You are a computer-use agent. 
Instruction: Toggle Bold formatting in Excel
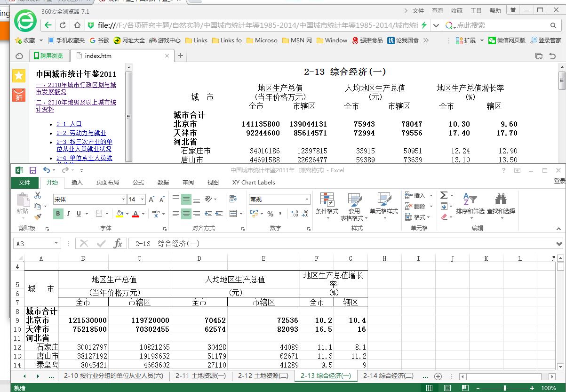pyautogui.click(x=58, y=214)
